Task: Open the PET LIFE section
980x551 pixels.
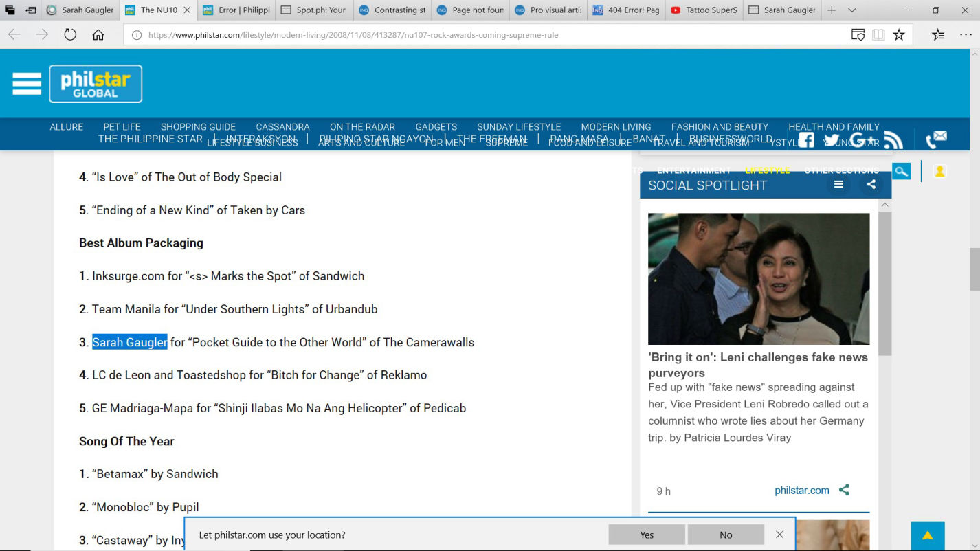Action: tap(122, 127)
